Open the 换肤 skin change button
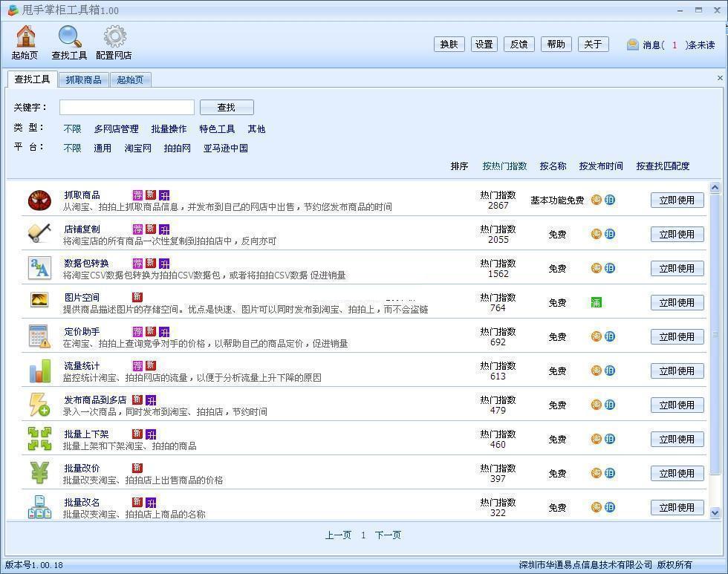 (449, 44)
